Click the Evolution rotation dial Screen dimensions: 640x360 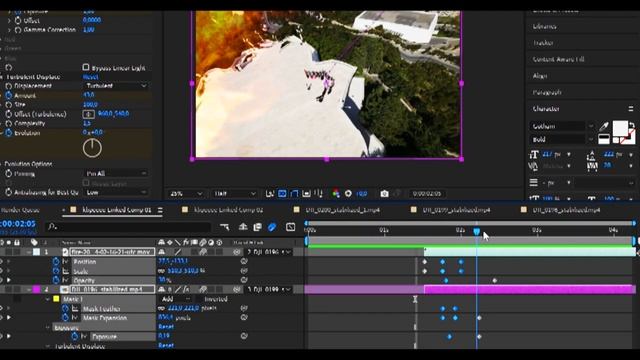pyautogui.click(x=92, y=148)
